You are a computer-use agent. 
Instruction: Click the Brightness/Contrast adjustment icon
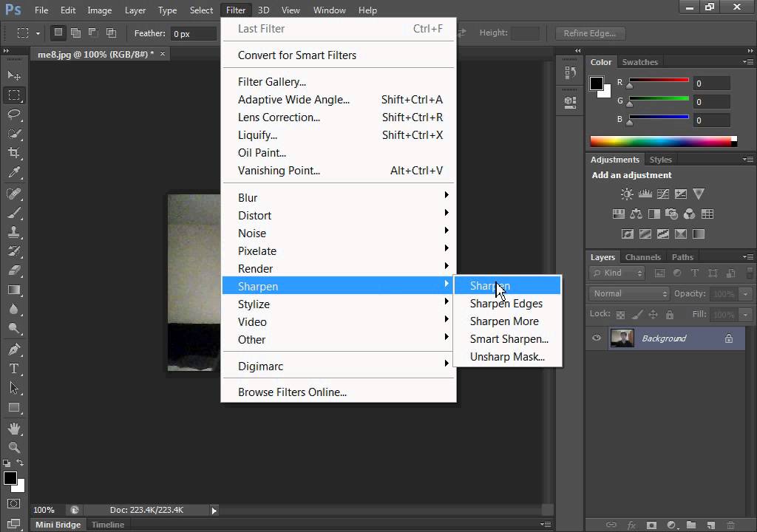[627, 194]
